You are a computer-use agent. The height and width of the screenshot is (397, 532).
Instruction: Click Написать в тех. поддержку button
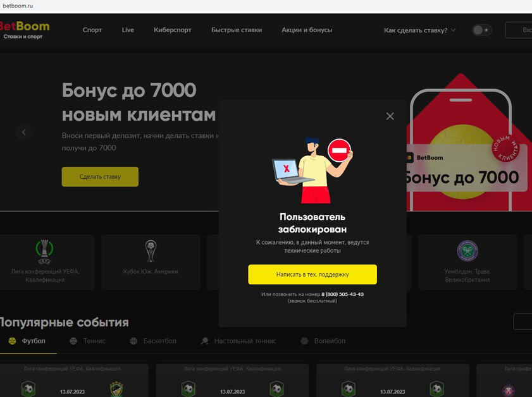[312, 274]
